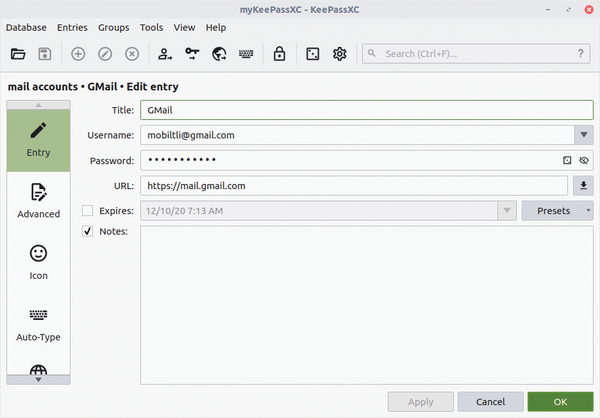Copy password to clipboard key icon
The height and width of the screenshot is (418, 600).
coord(192,54)
